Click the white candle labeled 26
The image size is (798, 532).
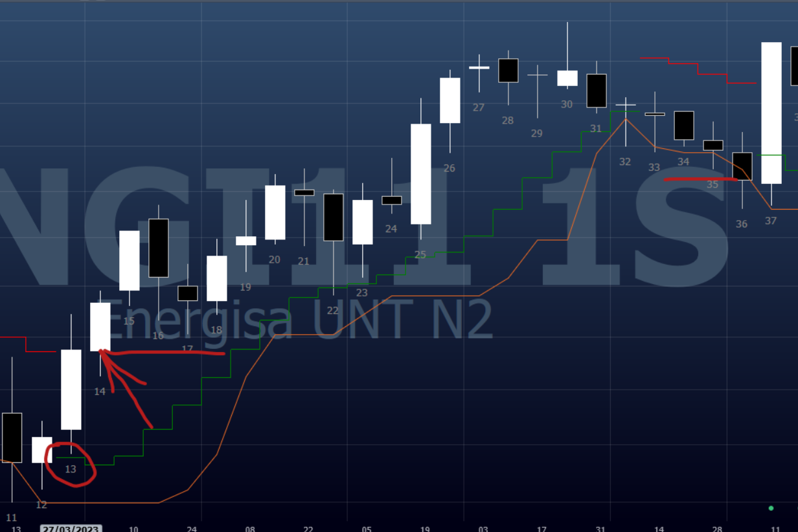pos(450,100)
